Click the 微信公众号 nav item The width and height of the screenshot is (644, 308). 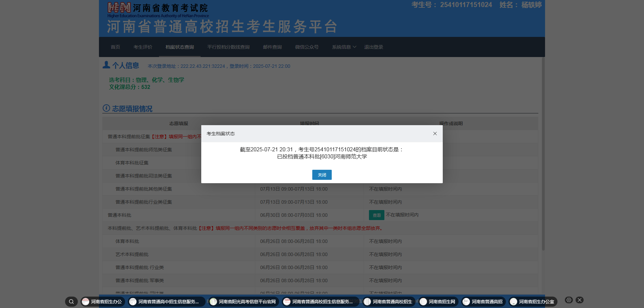pos(307,47)
